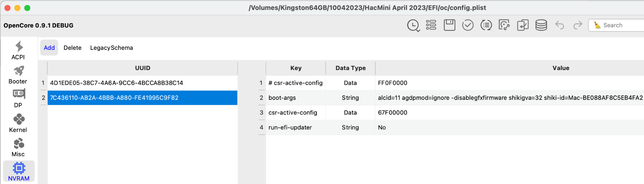Click the boot-args value cell
This screenshot has width=644, height=184.
(x=510, y=98)
